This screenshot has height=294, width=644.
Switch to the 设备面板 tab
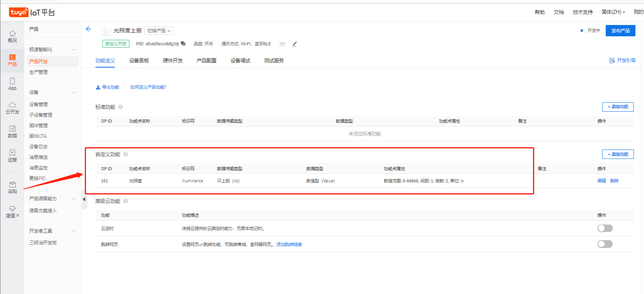pos(139,61)
